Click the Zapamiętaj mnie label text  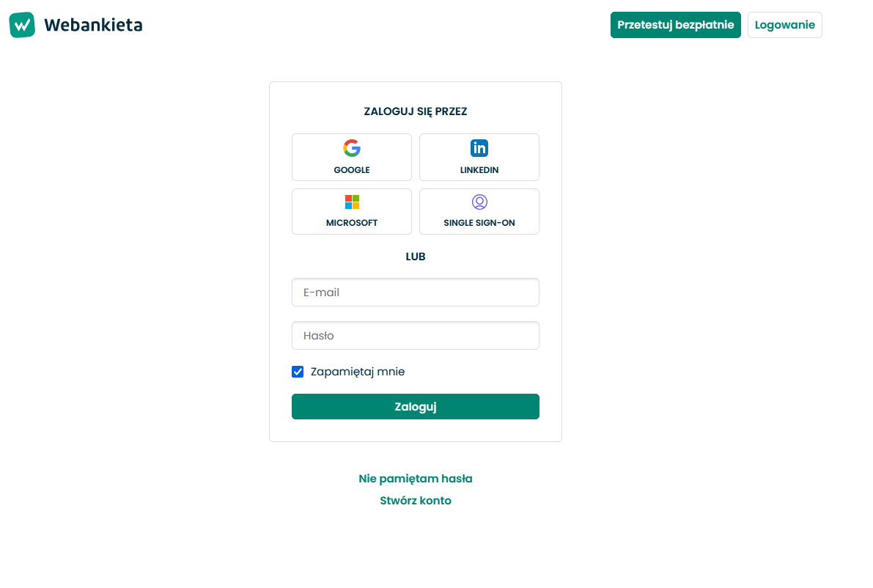pyautogui.click(x=358, y=372)
